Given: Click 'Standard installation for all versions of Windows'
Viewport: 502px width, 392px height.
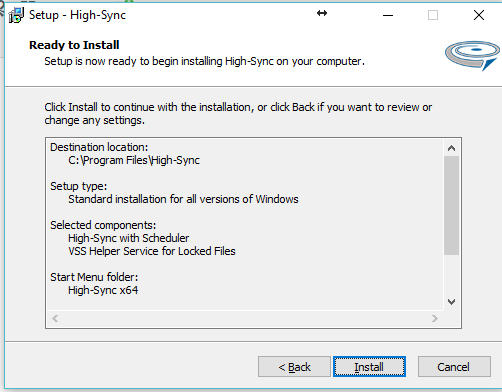Looking at the screenshot, I should (x=183, y=199).
